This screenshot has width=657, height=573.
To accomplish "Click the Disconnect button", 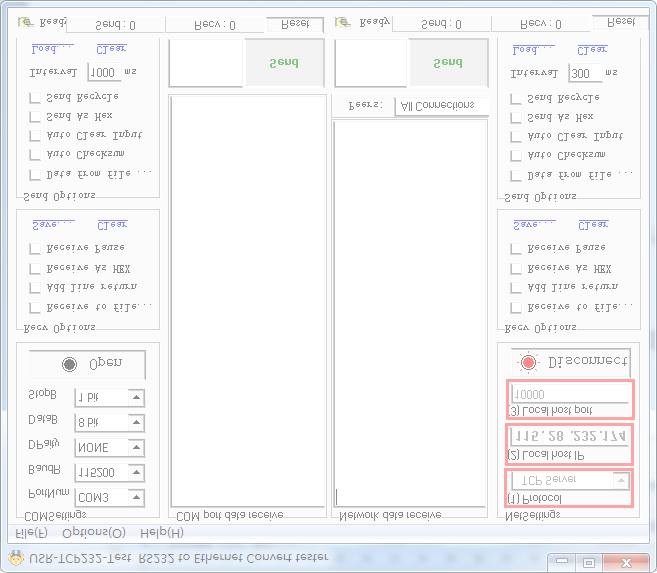I will (x=571, y=362).
